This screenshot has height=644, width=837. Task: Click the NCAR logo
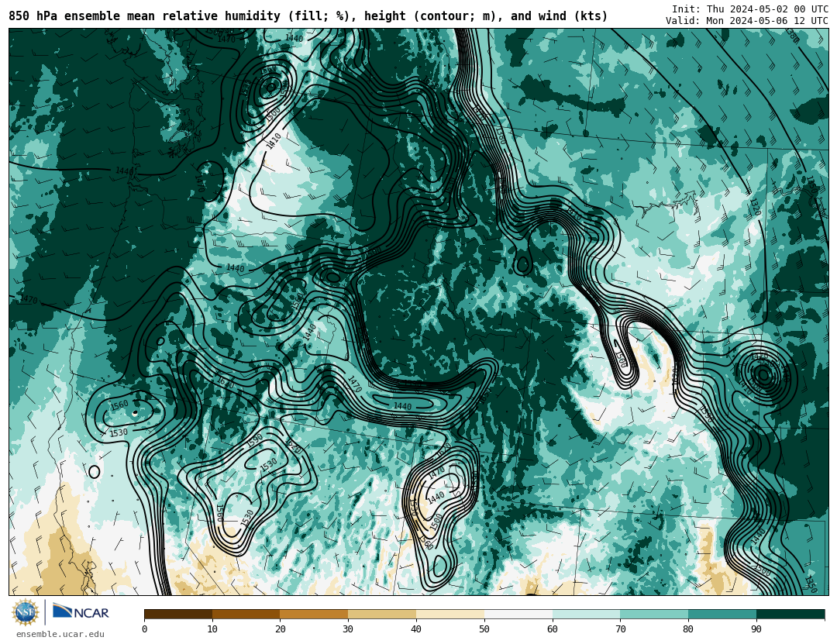point(81,612)
